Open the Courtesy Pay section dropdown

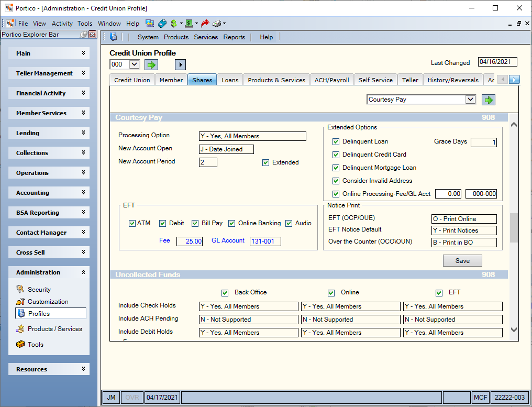(x=470, y=100)
